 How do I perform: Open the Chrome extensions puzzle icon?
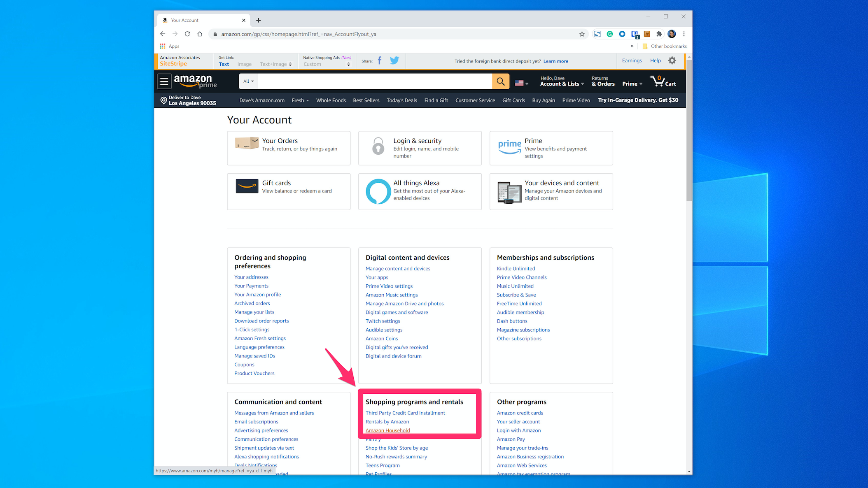click(659, 34)
